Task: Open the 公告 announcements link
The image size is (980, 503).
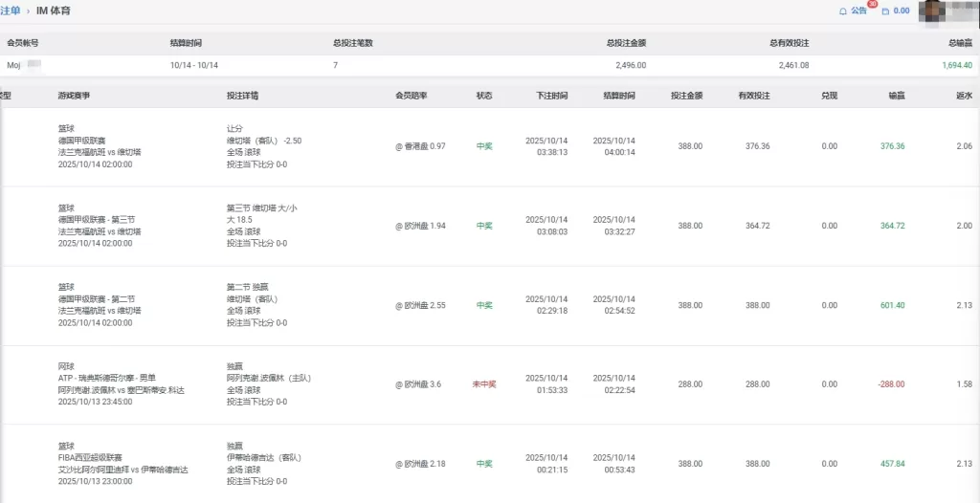Action: [x=858, y=11]
